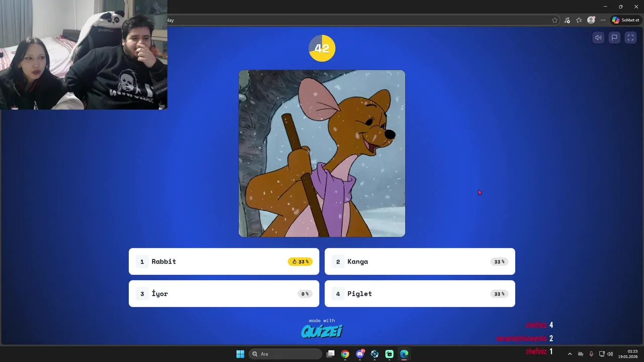The height and width of the screenshot is (362, 644).
Task: Open the browser profile avatar
Action: [591, 20]
